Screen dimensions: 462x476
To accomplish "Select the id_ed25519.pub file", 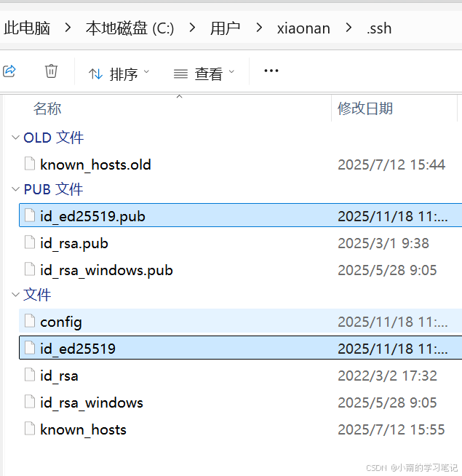I will pos(240,215).
